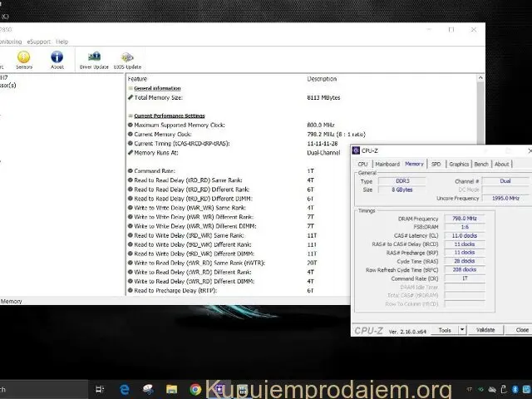Open the Bench tab in CPU-Z
Image resolution: width=532 pixels, height=399 pixels.
[482, 165]
